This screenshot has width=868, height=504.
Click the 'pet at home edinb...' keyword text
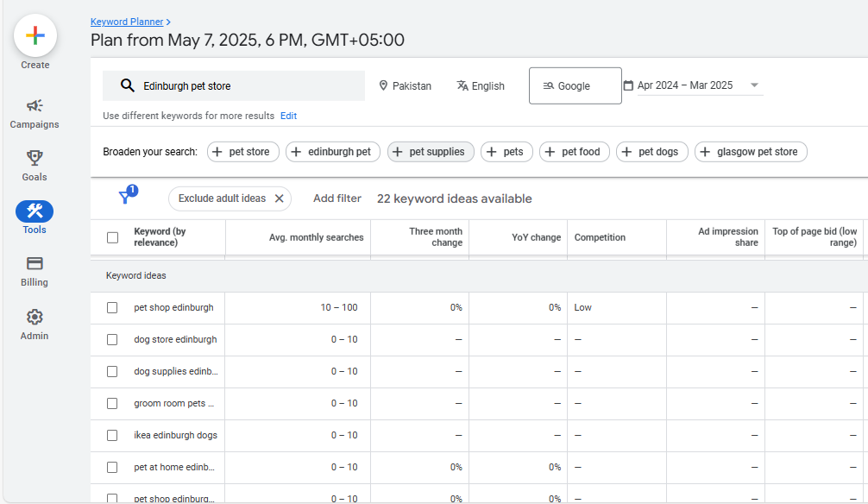click(174, 468)
